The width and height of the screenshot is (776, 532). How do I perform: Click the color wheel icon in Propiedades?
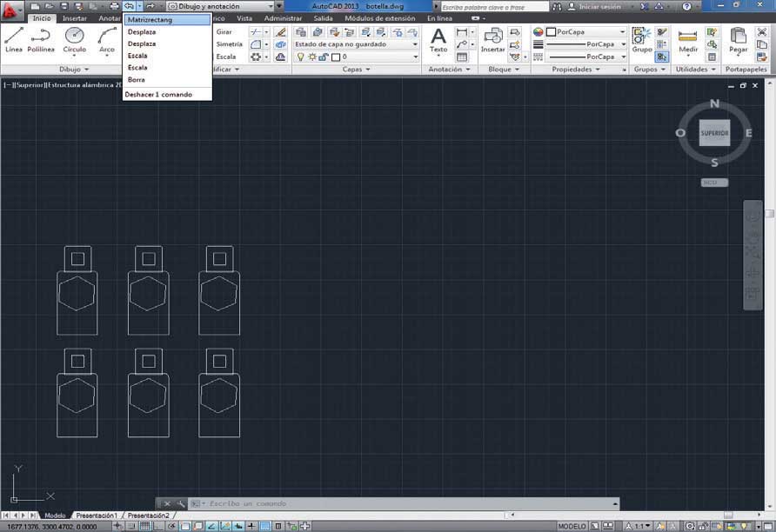[x=538, y=31]
